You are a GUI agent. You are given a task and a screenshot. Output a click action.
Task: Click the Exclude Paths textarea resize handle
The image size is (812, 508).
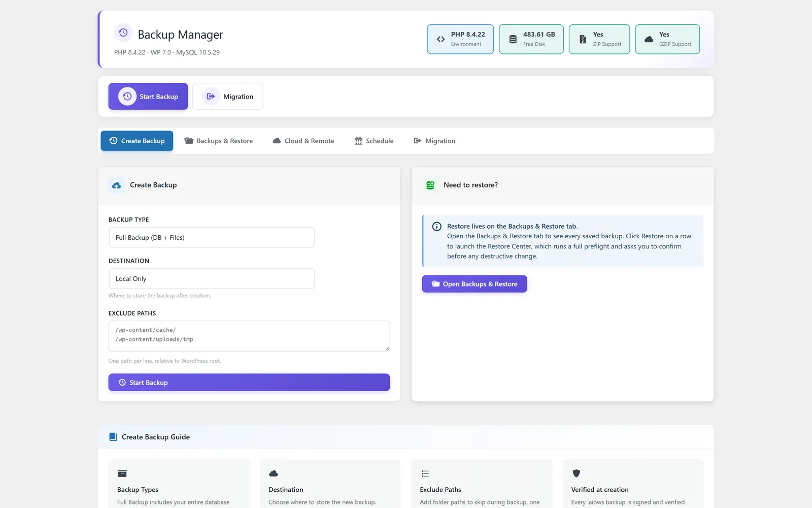coord(387,348)
